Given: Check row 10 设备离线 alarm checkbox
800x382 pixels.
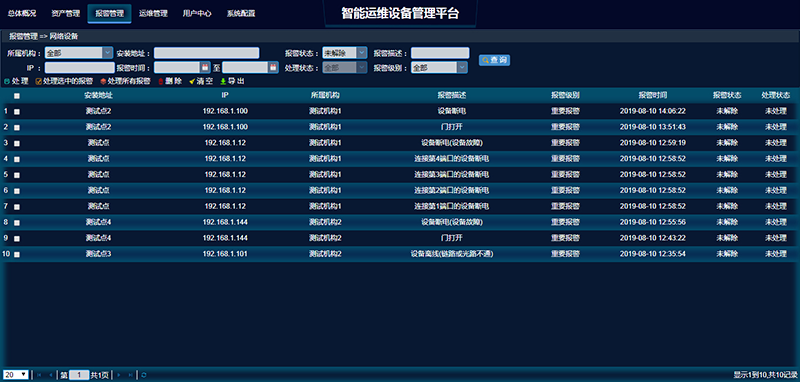Looking at the screenshot, I should 17,254.
